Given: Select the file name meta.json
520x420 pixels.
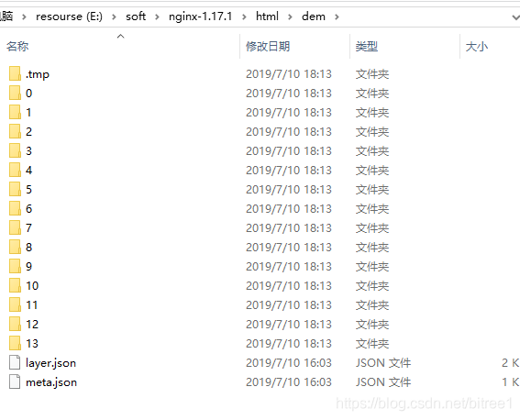Looking at the screenshot, I should coord(51,382).
